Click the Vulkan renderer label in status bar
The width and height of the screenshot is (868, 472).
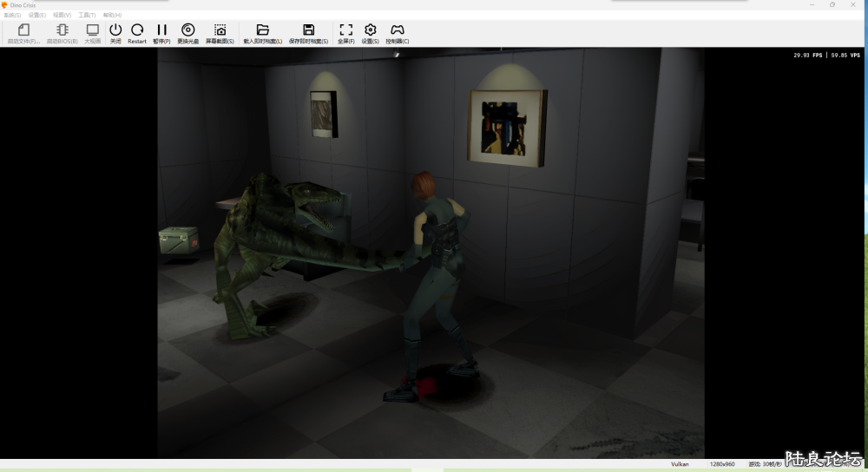point(680,464)
